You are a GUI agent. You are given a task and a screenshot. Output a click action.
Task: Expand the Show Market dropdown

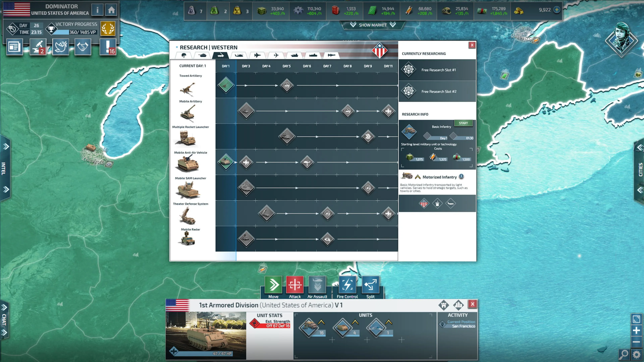pyautogui.click(x=372, y=25)
